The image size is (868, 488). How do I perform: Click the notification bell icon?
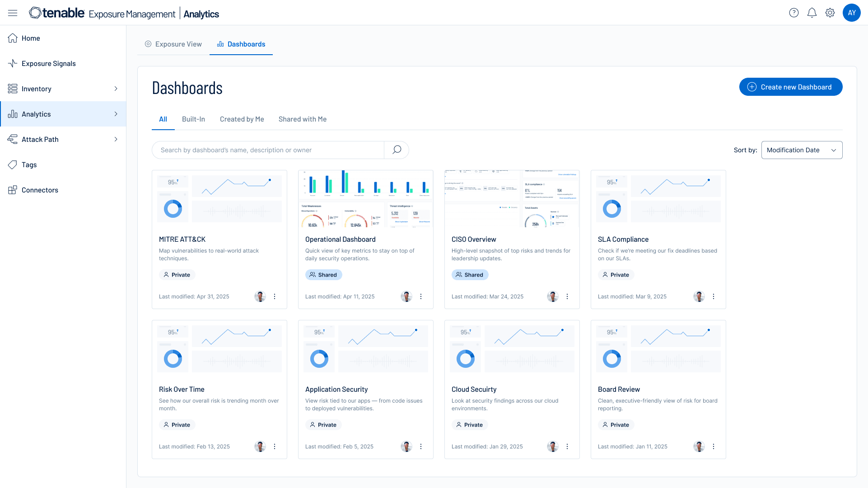pyautogui.click(x=812, y=12)
